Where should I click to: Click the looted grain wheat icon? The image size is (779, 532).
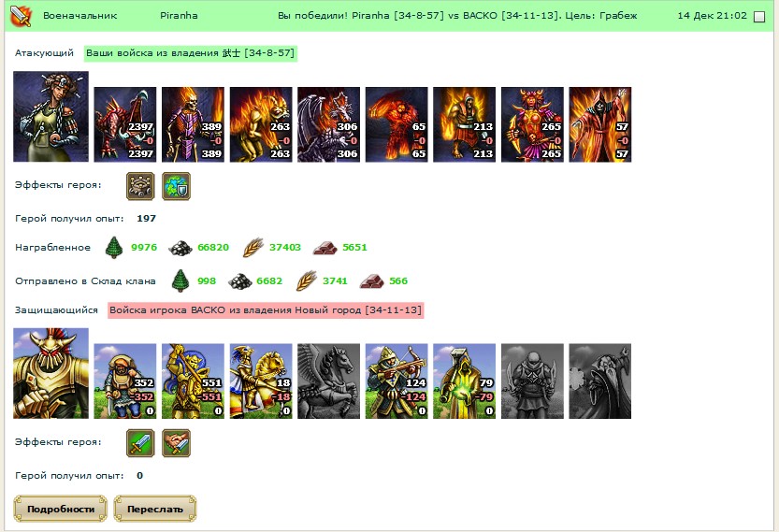(252, 248)
